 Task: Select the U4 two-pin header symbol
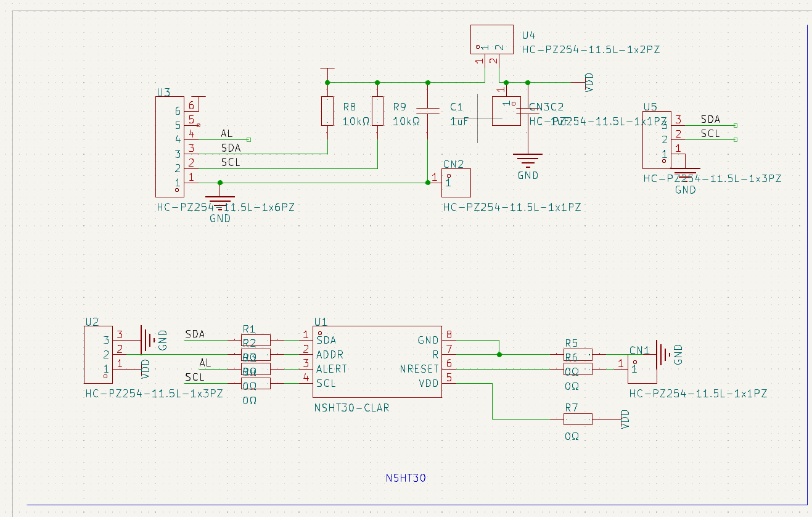click(491, 39)
